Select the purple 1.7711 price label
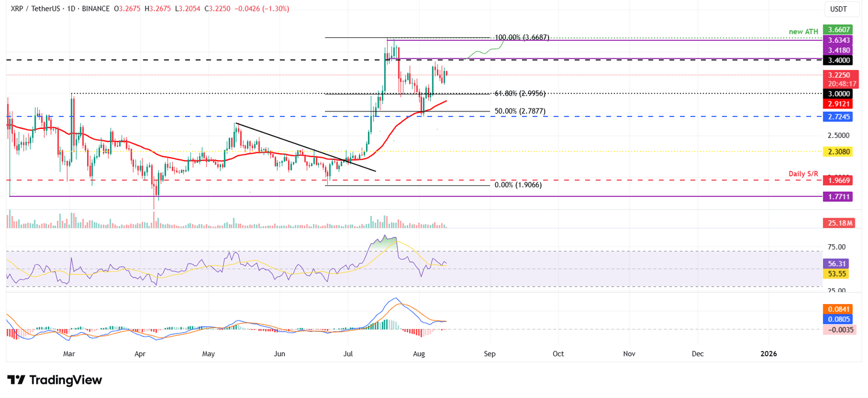This screenshot has width=868, height=398. coord(839,196)
